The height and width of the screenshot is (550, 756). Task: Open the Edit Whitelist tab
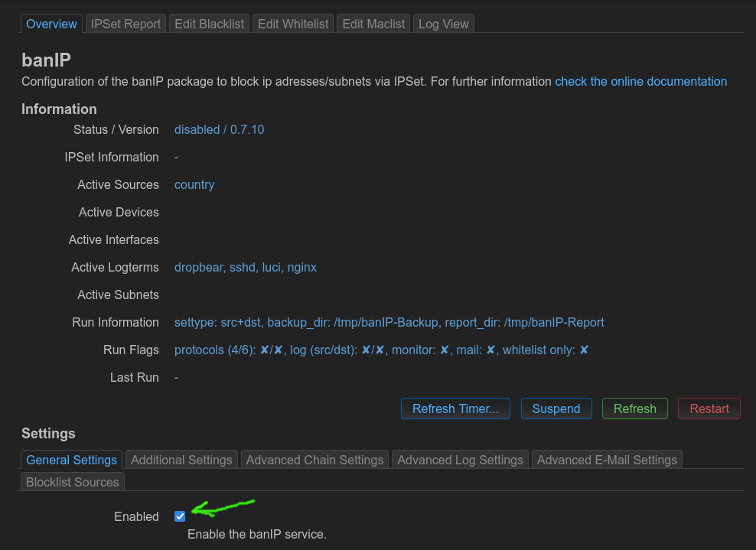tap(292, 23)
